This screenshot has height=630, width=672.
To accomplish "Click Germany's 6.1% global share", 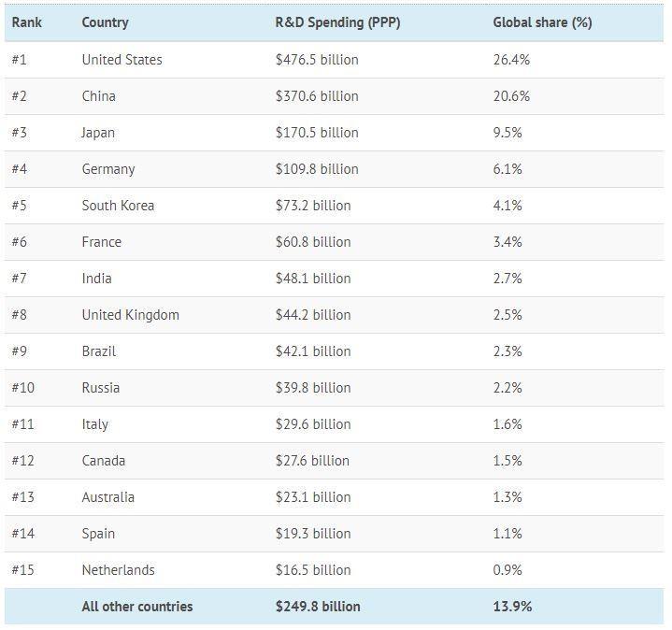I will (x=508, y=169).
